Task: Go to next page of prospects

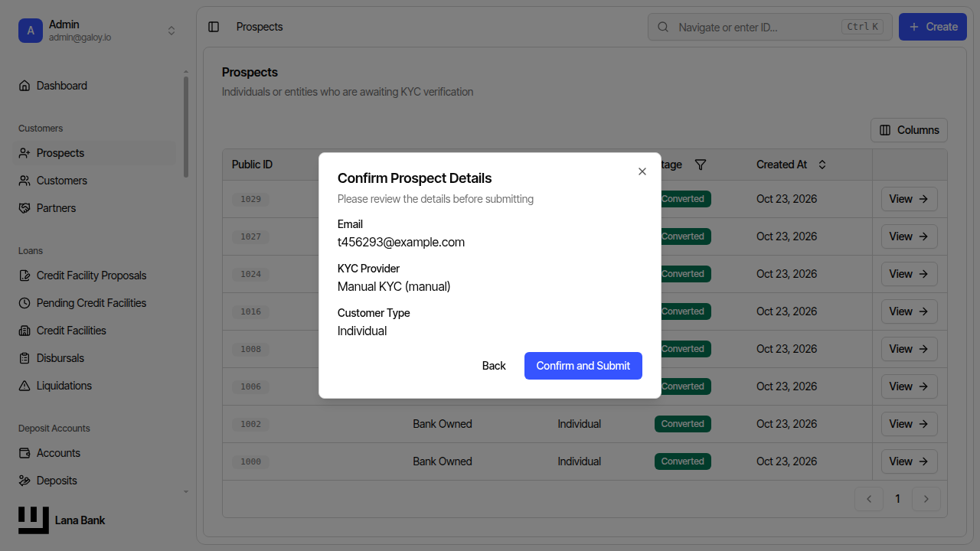Action: click(926, 499)
